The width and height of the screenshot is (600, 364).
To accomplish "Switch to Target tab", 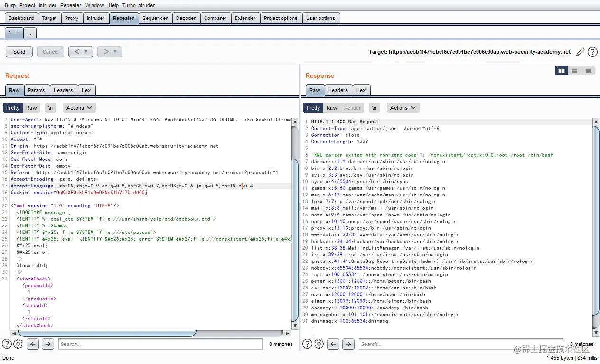I will pos(49,18).
